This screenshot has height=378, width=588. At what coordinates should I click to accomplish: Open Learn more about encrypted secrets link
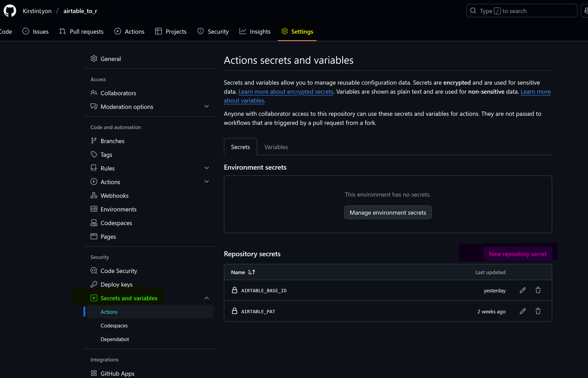285,92
